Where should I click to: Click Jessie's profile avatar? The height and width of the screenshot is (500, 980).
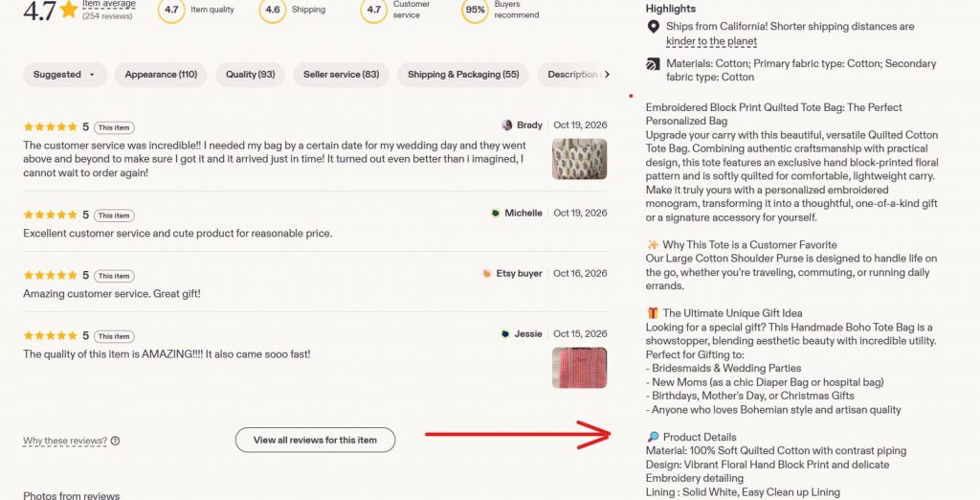[x=505, y=333]
